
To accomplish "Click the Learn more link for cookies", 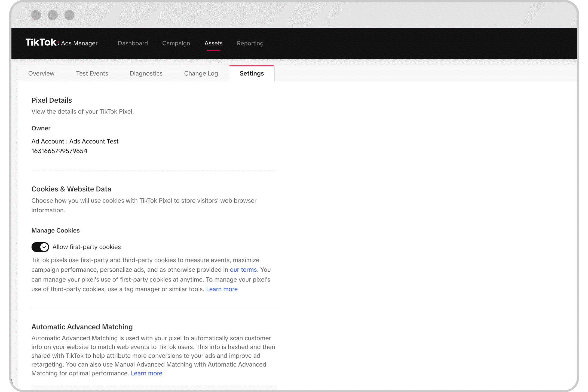I will [222, 289].
